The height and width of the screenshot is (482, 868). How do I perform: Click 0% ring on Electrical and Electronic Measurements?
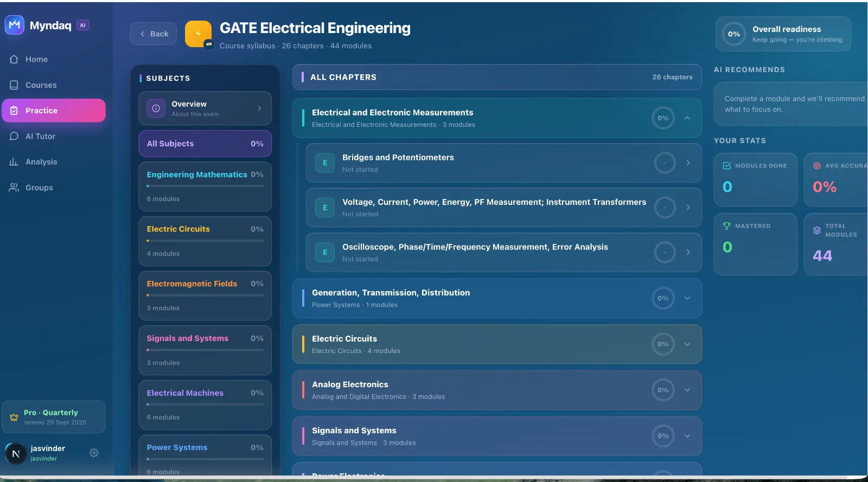pyautogui.click(x=663, y=118)
